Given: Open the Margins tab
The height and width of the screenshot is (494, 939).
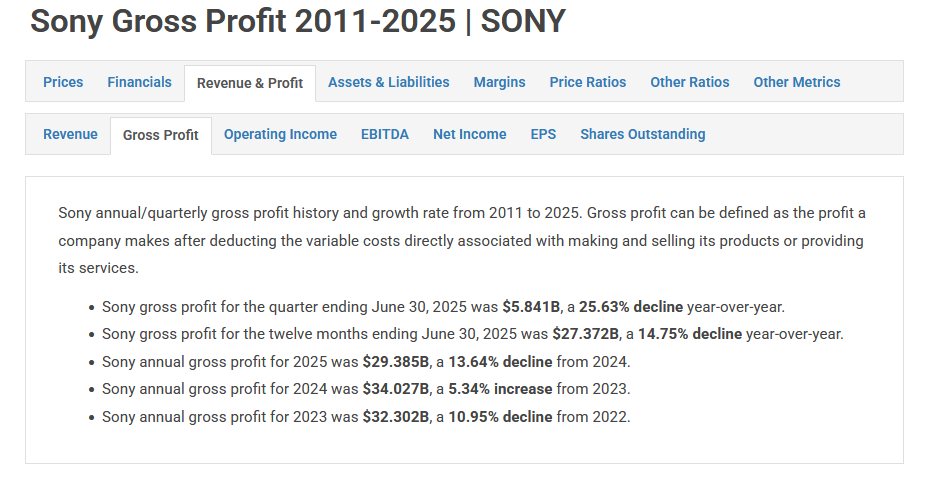Looking at the screenshot, I should tap(499, 82).
